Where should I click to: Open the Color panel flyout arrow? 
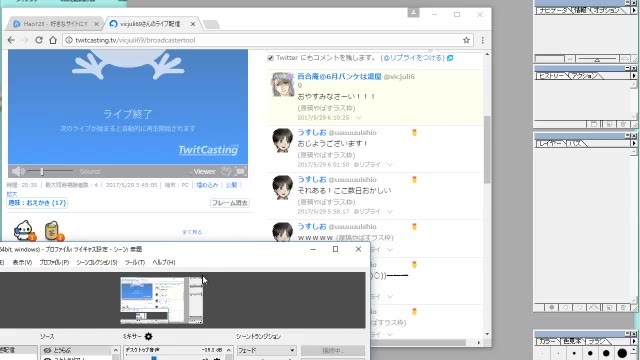[634, 341]
